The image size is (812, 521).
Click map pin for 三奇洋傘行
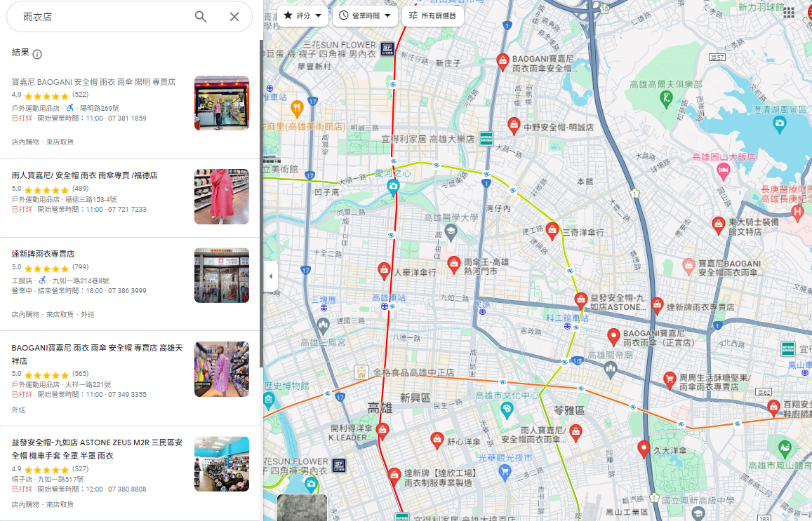pyautogui.click(x=552, y=231)
